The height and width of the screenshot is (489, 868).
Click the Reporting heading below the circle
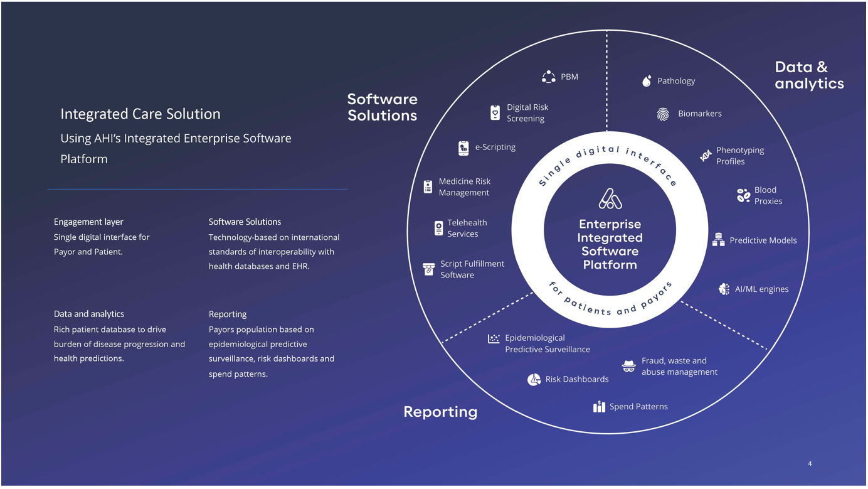coord(440,412)
